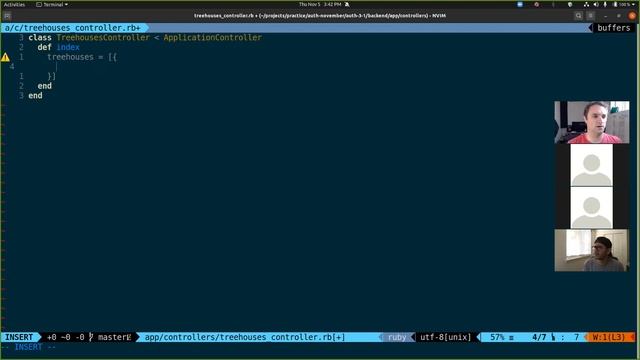Click the ApplicationController text
The width and height of the screenshot is (640, 360).
pyautogui.click(x=213, y=38)
